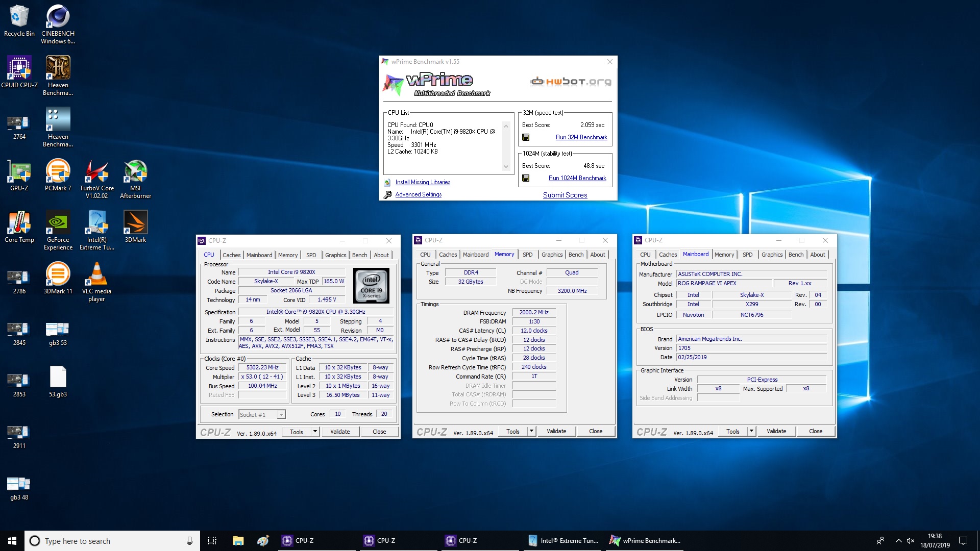Open the 3DMark 11 desktop shortcut
980x551 pixels.
58,278
